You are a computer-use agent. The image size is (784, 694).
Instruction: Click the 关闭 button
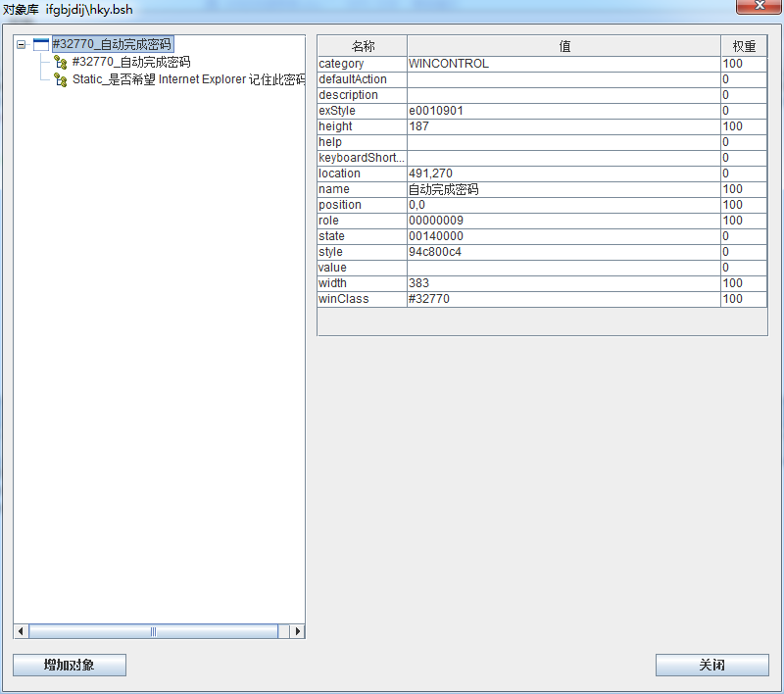[x=711, y=665]
